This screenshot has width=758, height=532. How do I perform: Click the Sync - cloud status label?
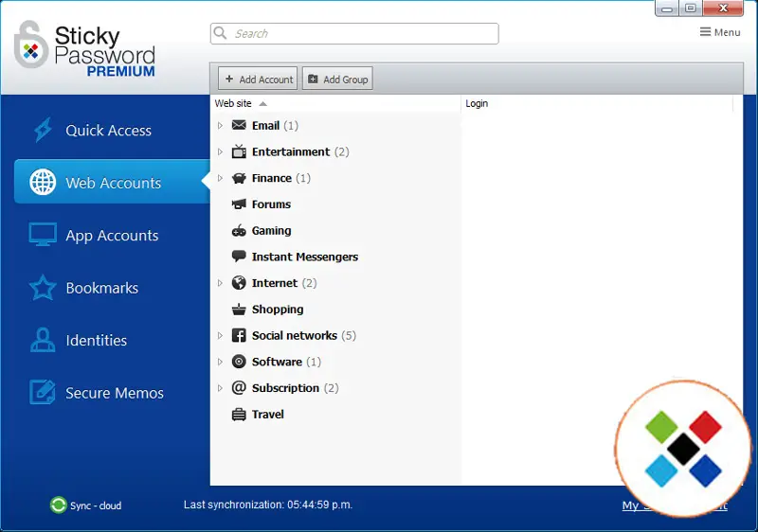(96, 505)
